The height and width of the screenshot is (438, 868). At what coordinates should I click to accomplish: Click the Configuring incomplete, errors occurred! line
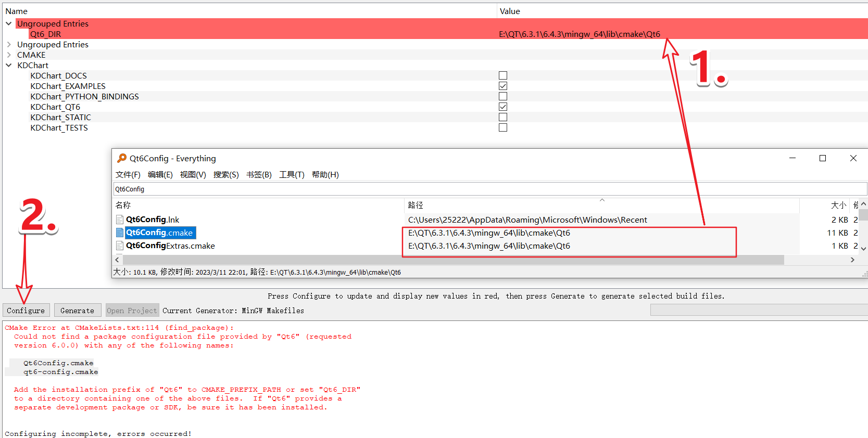[98, 434]
